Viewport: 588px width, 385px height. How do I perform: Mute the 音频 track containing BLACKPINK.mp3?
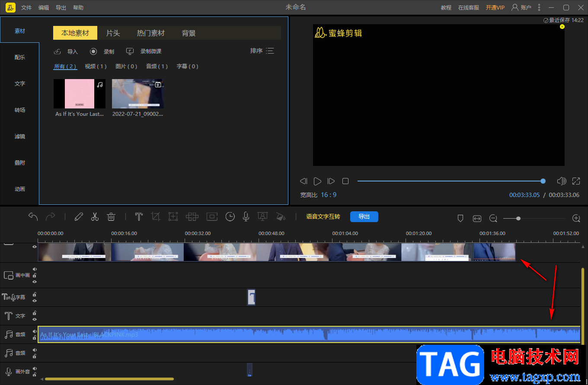[35, 331]
